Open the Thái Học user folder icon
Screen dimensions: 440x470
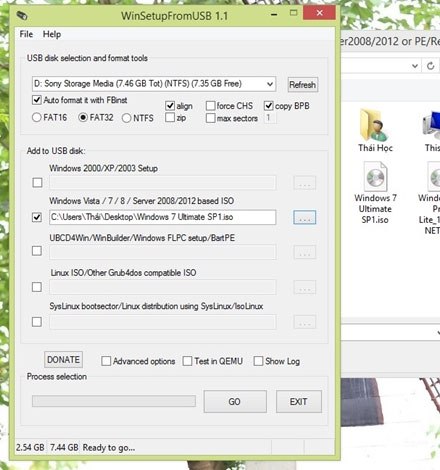374,125
